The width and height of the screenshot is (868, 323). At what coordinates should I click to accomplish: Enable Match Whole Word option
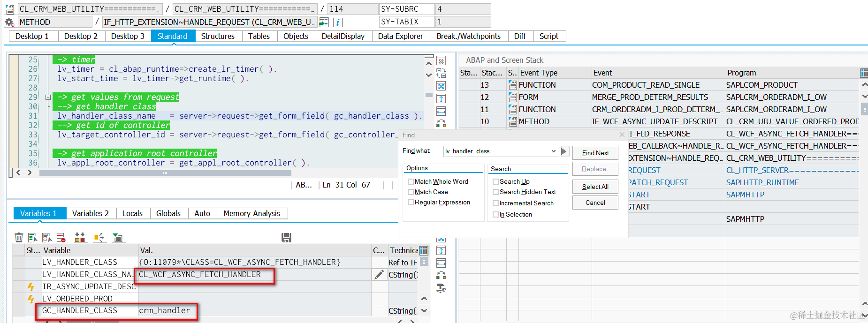pos(411,181)
